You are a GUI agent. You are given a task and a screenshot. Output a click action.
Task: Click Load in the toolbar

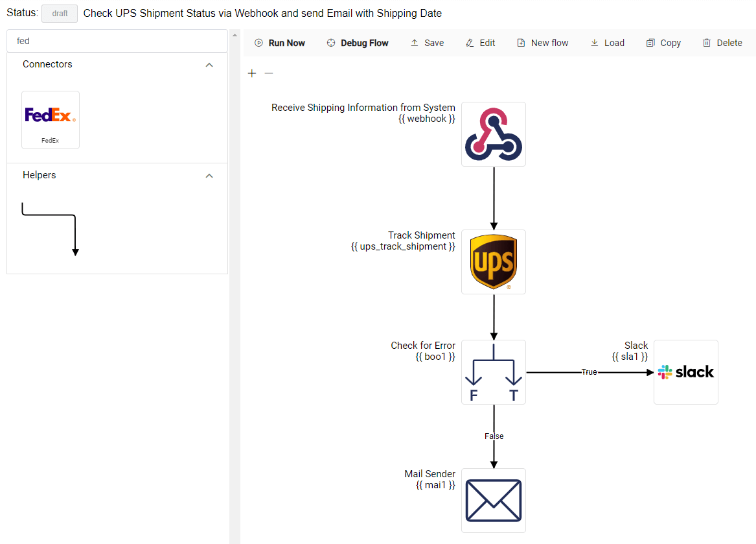click(x=608, y=43)
